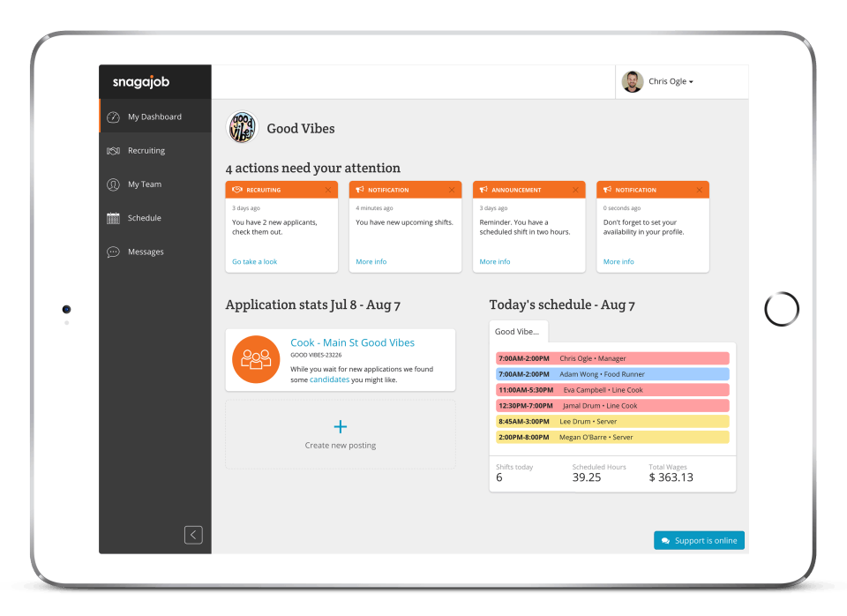Select the Good Vibe... schedule tab
847x616 pixels.
click(x=518, y=332)
